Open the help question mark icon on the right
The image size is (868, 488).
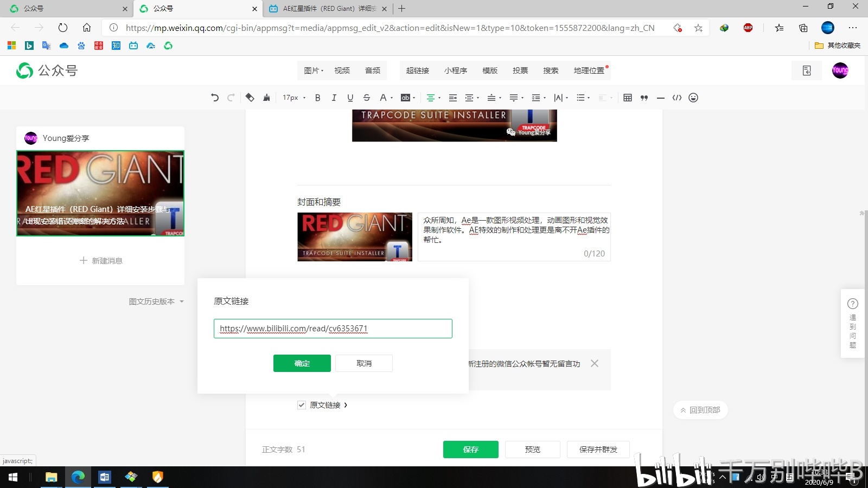tap(853, 304)
